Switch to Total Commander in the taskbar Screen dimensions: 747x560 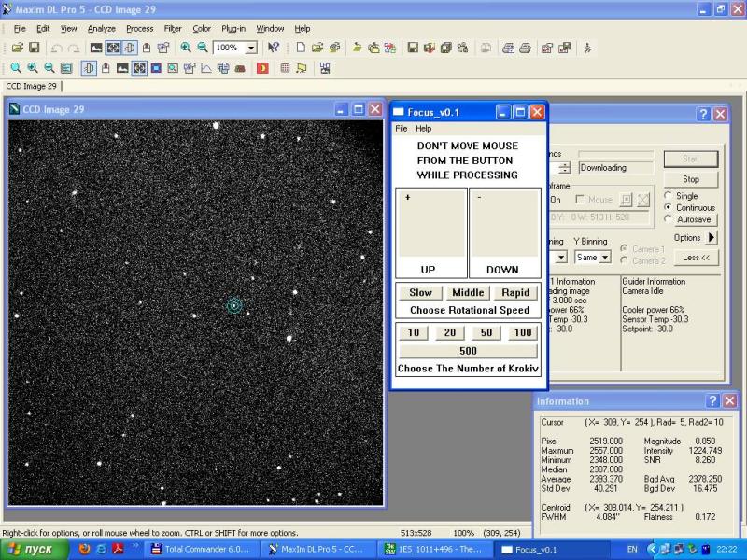point(203,549)
